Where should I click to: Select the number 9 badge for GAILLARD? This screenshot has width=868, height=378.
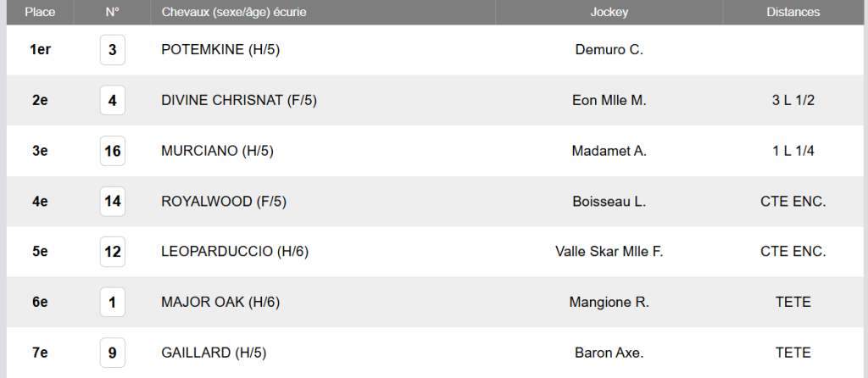point(112,353)
